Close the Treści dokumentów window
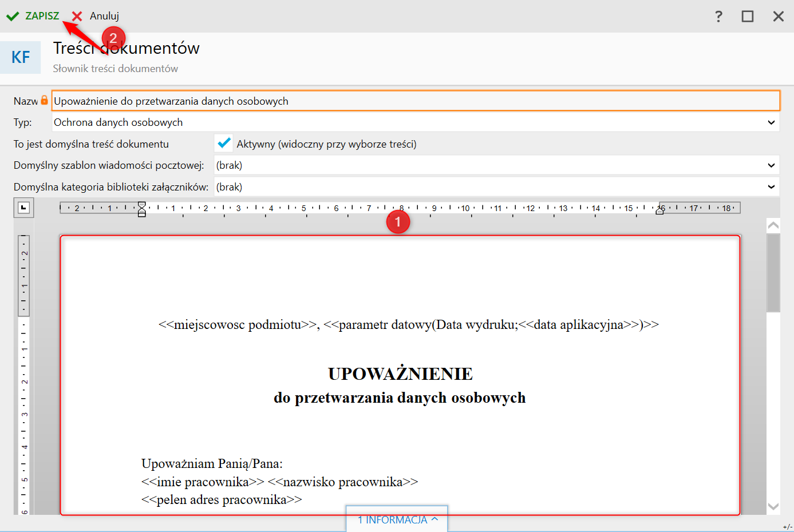794x532 pixels. [x=779, y=16]
